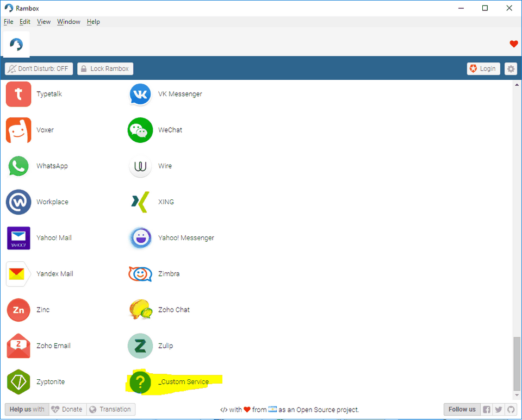Image resolution: width=522 pixels, height=420 pixels.
Task: Open Rambox GitHub page icon
Action: coord(511,409)
